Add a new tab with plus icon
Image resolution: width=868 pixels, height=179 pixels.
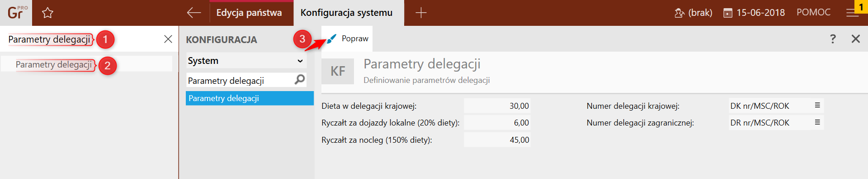(421, 13)
